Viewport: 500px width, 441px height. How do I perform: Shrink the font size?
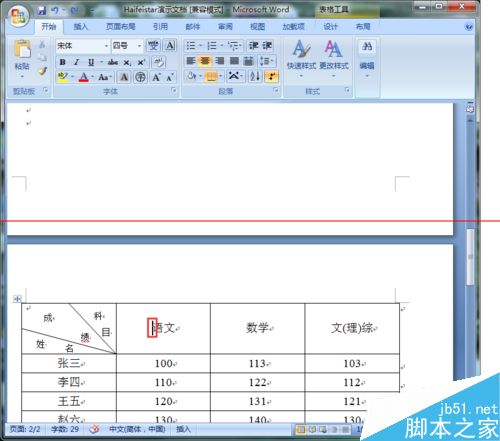coord(170,77)
